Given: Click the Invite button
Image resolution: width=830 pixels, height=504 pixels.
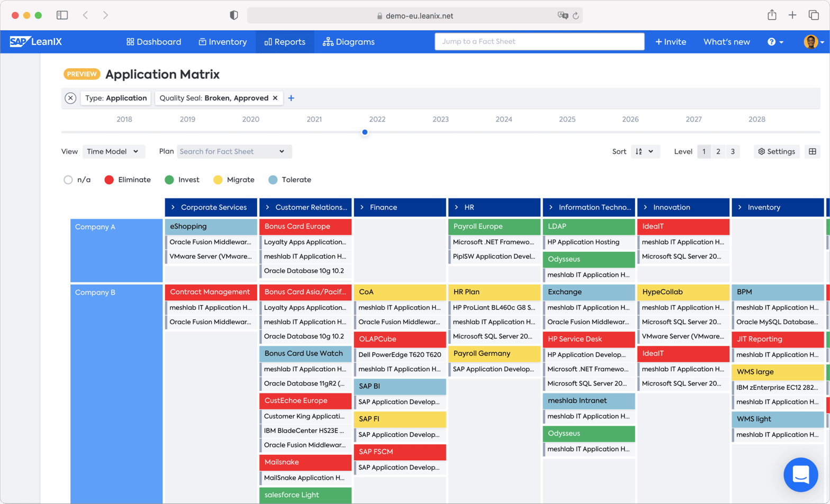Looking at the screenshot, I should (x=670, y=42).
